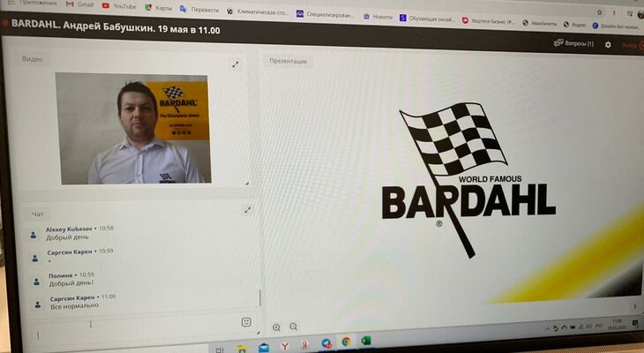Open Yandex Browser from the taskbar

(285, 346)
